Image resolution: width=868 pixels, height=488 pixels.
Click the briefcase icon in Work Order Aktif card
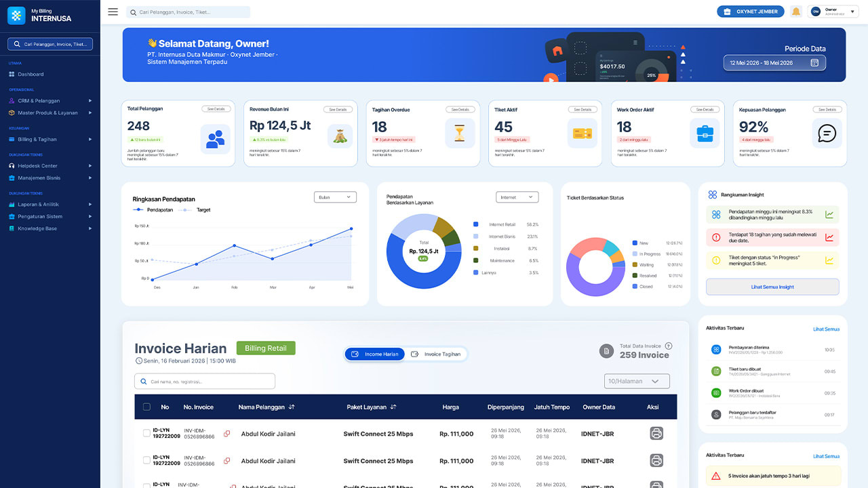[705, 133]
